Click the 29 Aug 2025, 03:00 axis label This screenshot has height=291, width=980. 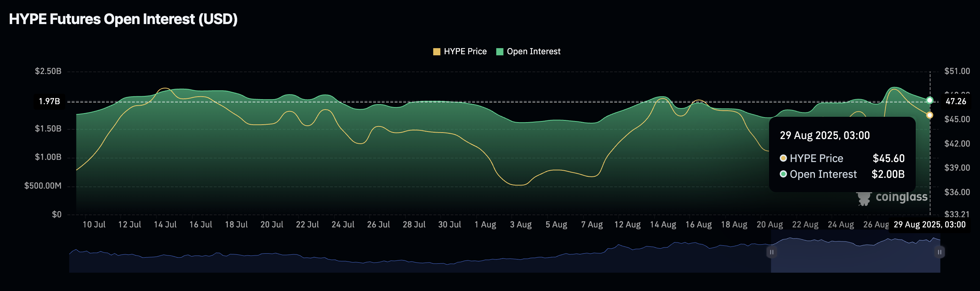pos(929,225)
